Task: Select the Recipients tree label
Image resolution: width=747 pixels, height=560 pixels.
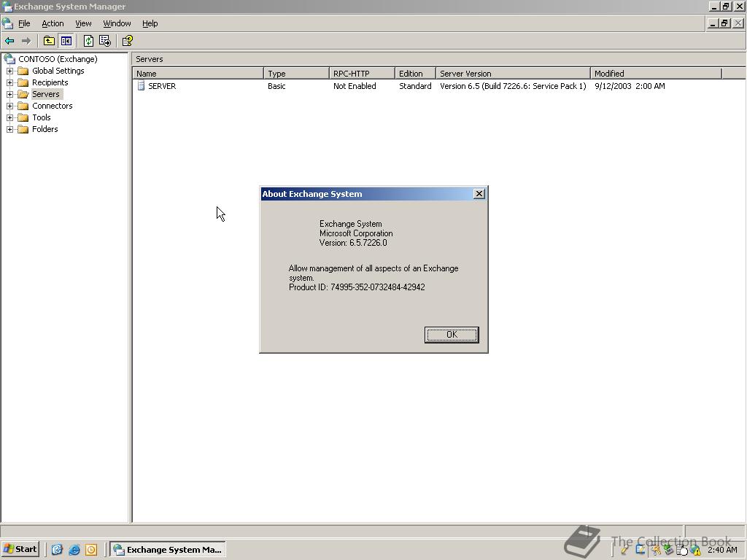Action: click(x=50, y=82)
